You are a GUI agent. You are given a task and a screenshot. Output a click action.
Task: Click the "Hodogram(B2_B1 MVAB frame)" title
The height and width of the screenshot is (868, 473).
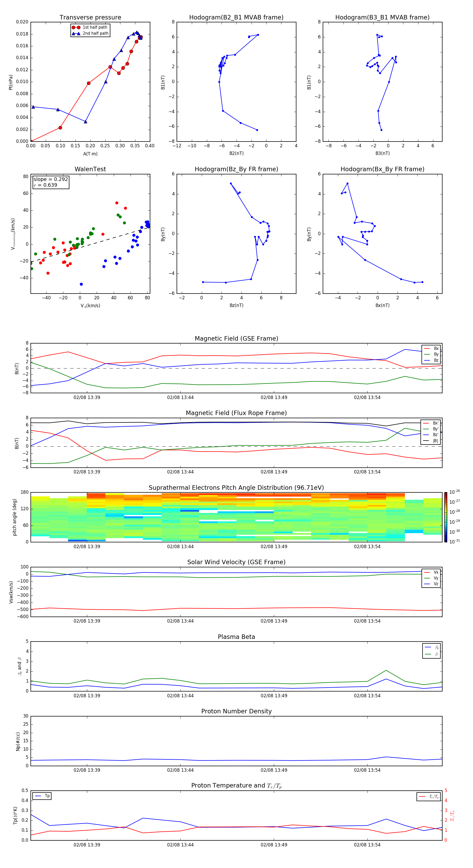pyautogui.click(x=236, y=18)
